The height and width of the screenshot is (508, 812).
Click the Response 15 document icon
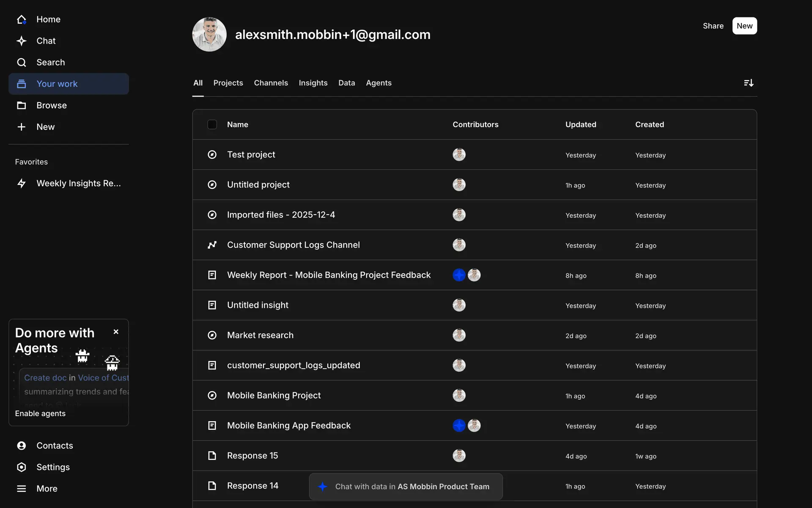pos(212,456)
